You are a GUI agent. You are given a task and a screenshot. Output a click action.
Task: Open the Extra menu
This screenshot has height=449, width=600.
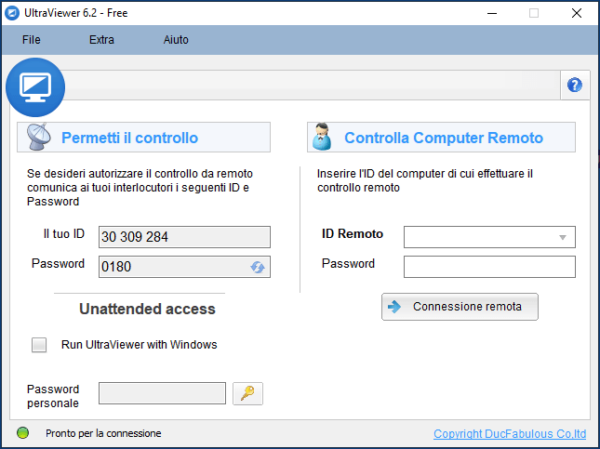(x=101, y=40)
